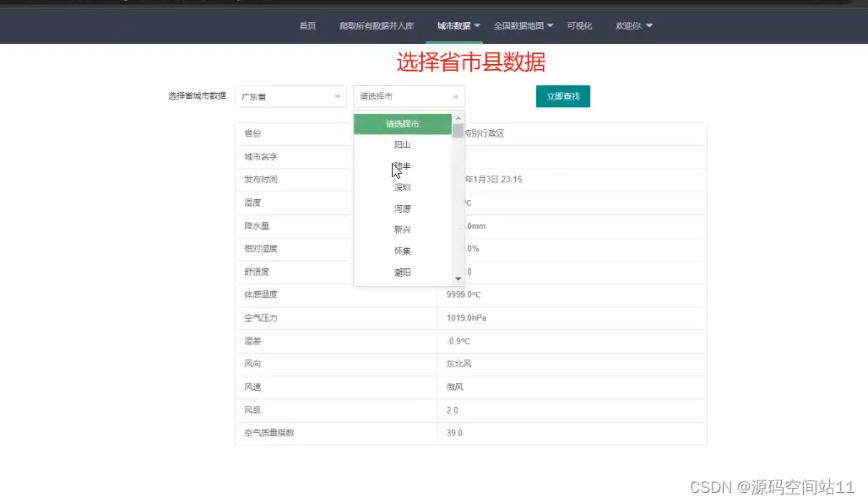Choose 怀集 in the city dropdown
Image resolution: width=868 pixels, height=503 pixels.
(x=402, y=251)
